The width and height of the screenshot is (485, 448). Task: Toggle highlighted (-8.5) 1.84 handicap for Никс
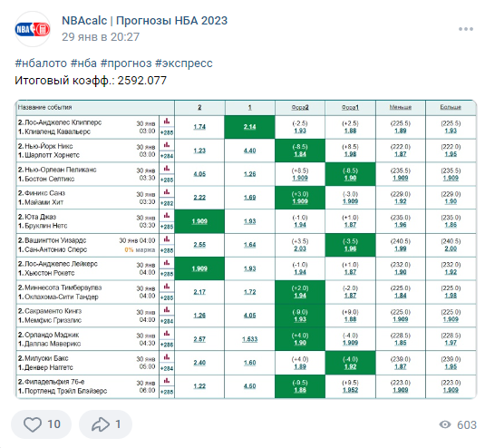[300, 151]
